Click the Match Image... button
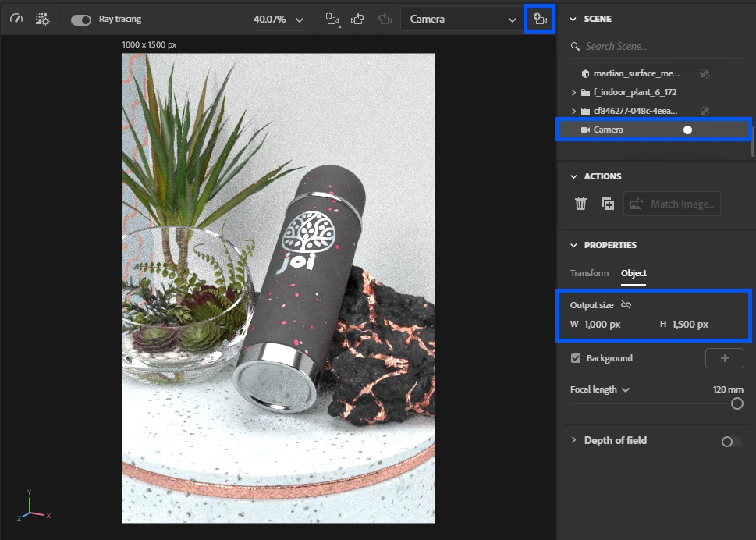The image size is (756, 540). tap(672, 204)
